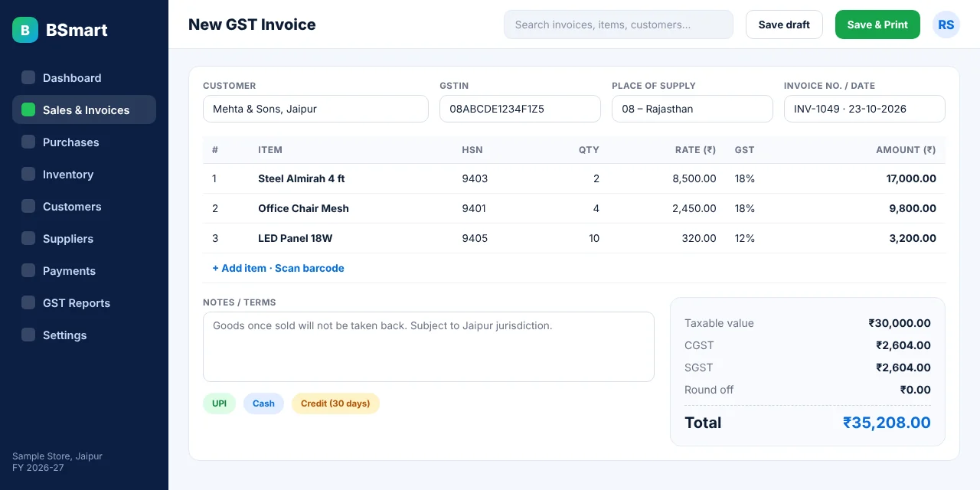Click item name Steel Almirah 4 ft
Screen dimensions: 980x490
point(302,178)
